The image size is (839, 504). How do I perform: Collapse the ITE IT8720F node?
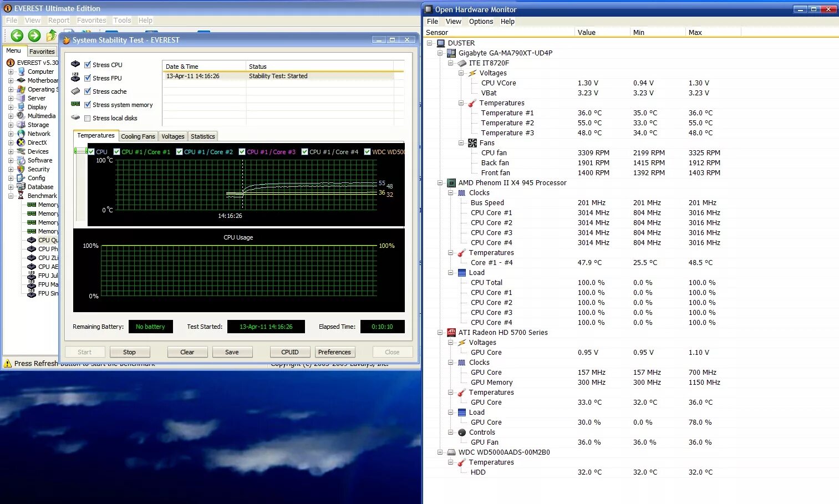point(451,63)
